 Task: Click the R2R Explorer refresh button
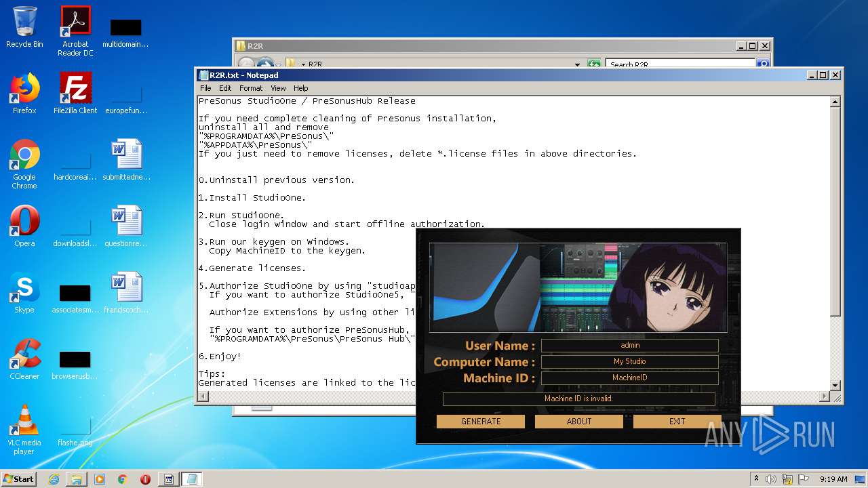pos(594,64)
